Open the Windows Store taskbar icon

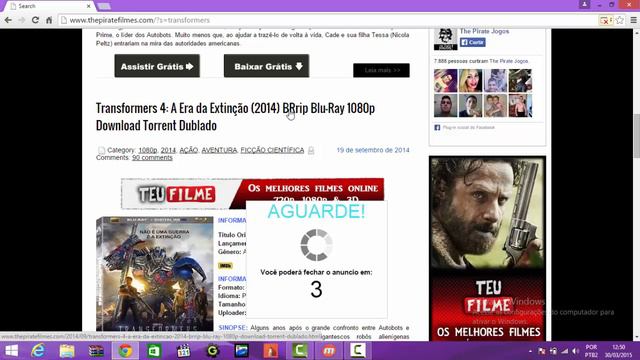click(154, 351)
